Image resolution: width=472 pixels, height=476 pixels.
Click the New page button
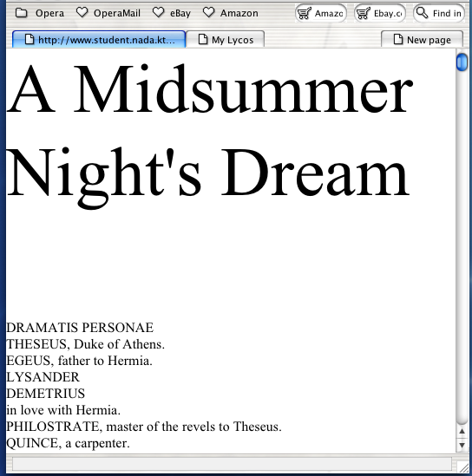(422, 40)
